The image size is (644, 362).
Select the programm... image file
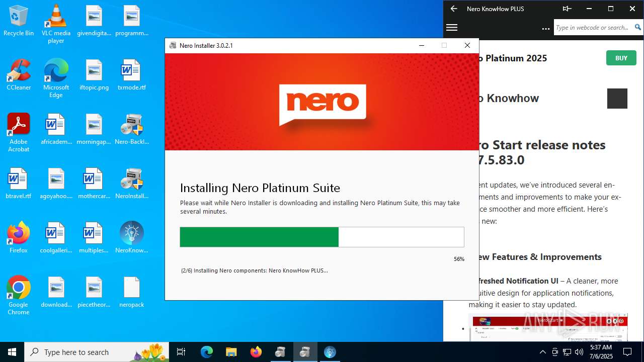point(132,20)
